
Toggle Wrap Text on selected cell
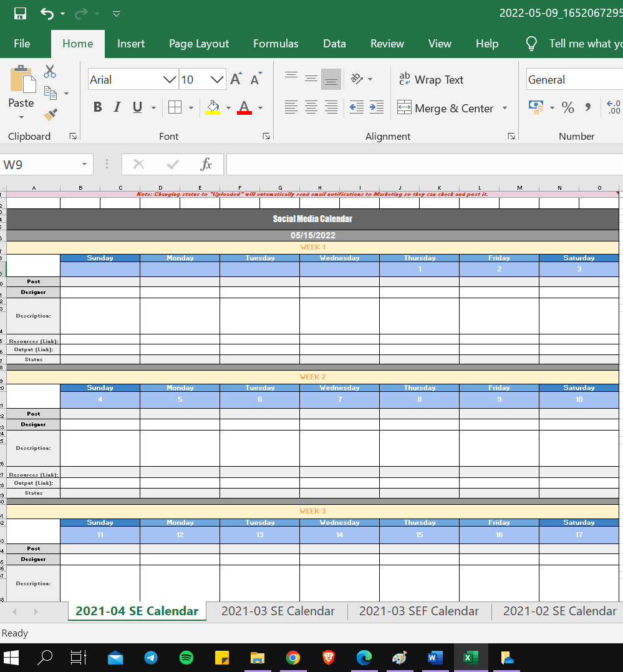point(431,79)
